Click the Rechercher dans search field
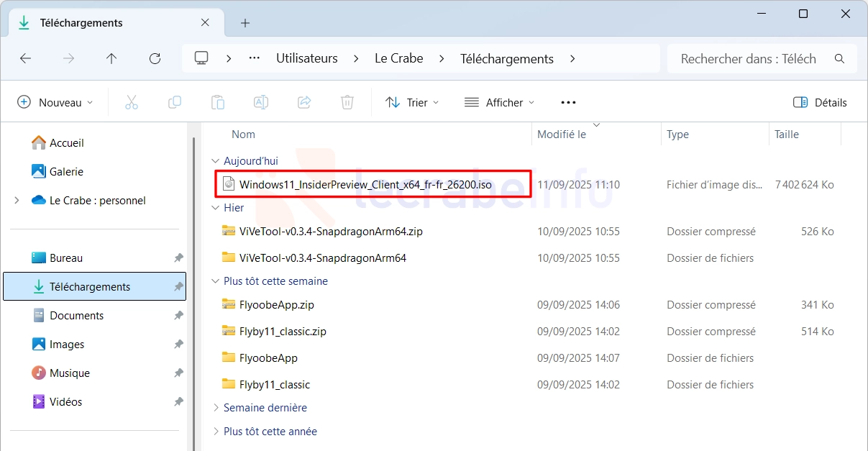This screenshot has width=868, height=451. coord(762,59)
